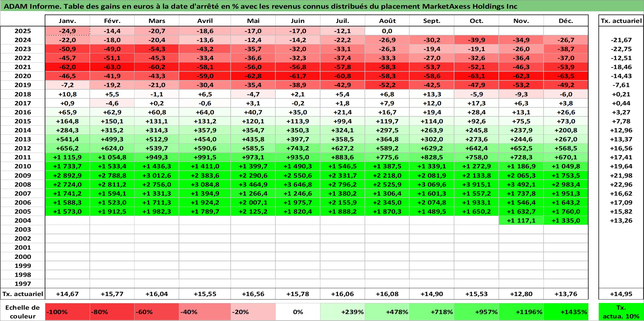Screen dimensions: 644x321
Task: Select the 2025 row label
Action: tap(23, 31)
